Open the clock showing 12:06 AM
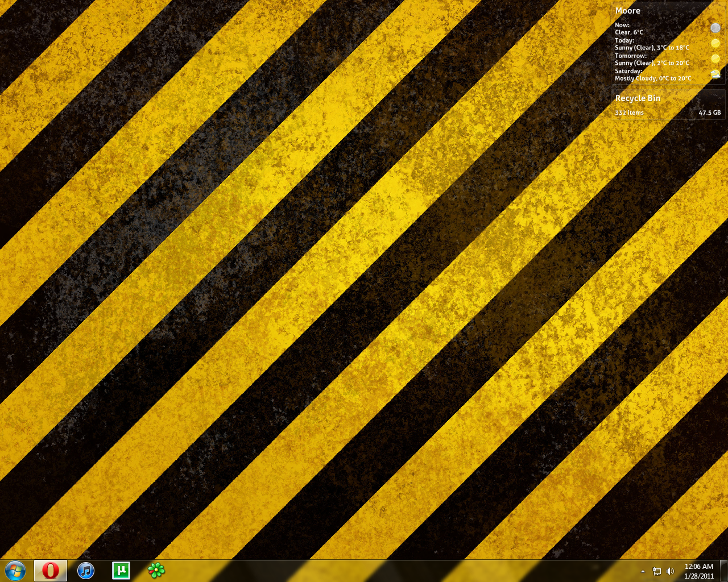 (699, 567)
